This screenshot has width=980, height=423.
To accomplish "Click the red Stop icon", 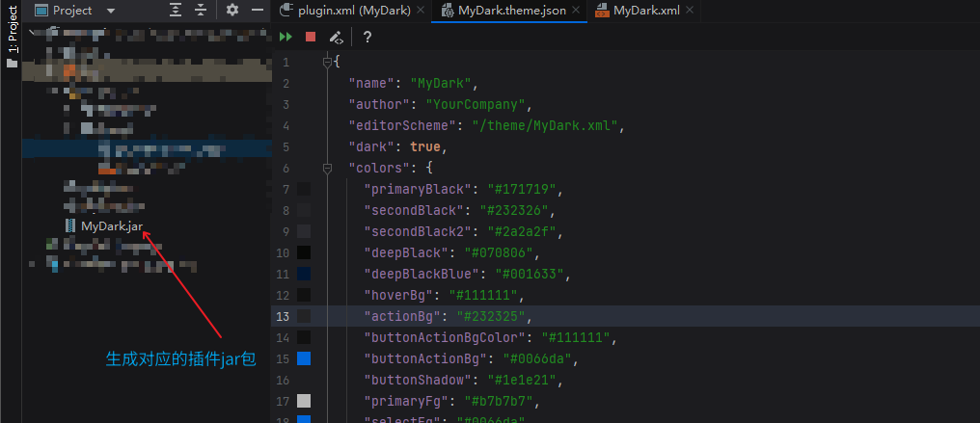I will 310,38.
